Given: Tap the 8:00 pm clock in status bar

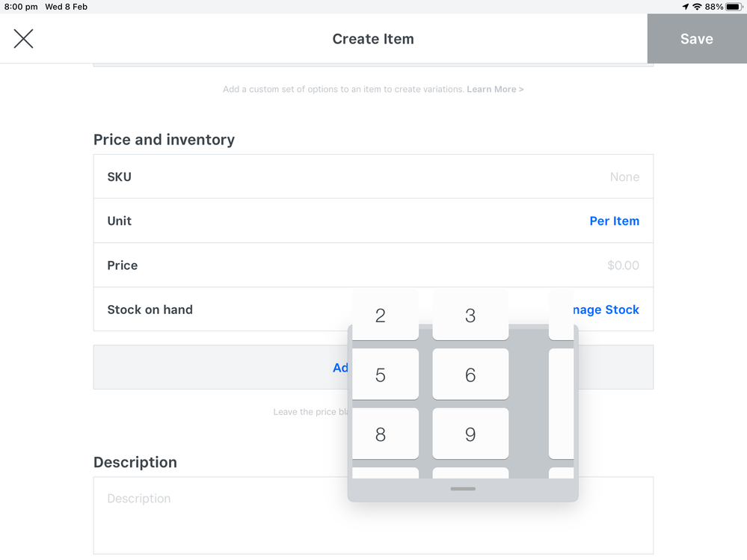Looking at the screenshot, I should point(21,7).
